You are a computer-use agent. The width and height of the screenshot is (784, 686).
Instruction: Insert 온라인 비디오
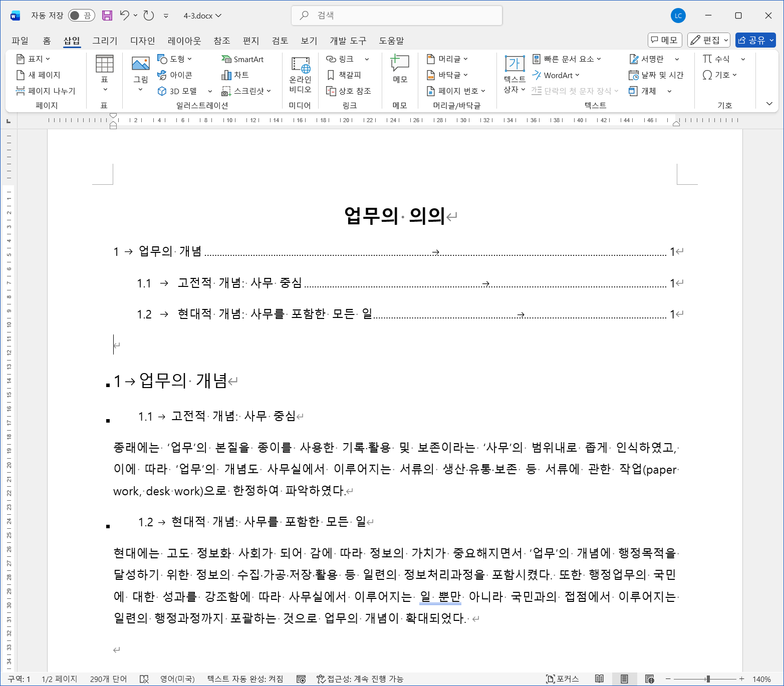click(x=300, y=75)
